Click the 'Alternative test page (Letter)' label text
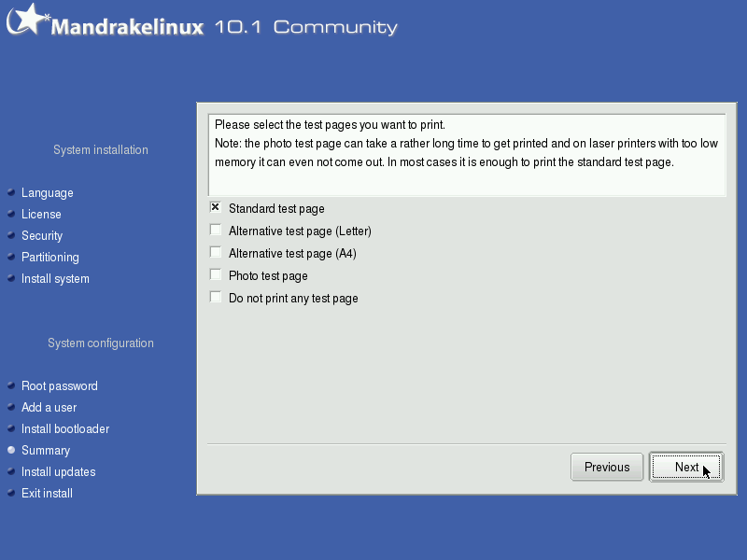The height and width of the screenshot is (560, 747). [300, 231]
